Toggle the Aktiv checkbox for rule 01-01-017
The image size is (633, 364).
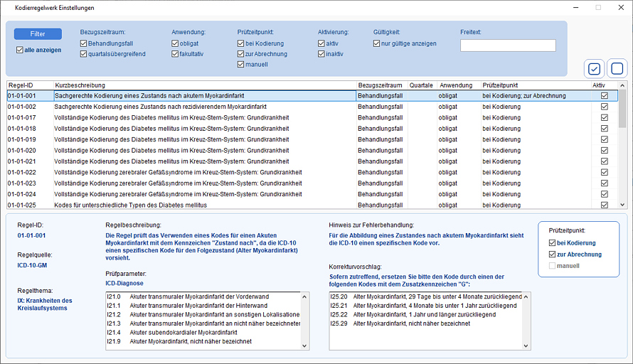(x=605, y=117)
